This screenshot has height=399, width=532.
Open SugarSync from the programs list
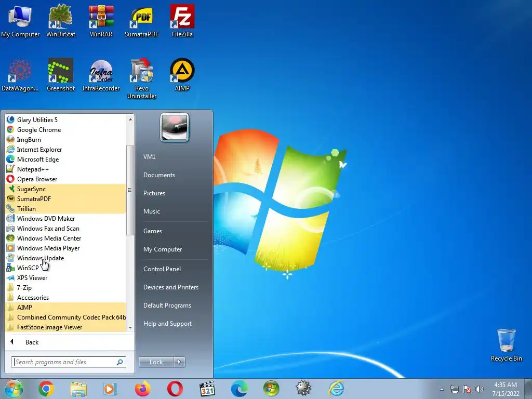click(65, 189)
